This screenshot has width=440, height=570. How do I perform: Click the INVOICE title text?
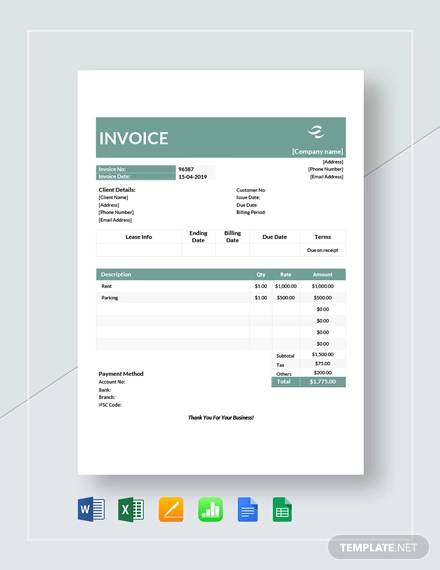(133, 138)
